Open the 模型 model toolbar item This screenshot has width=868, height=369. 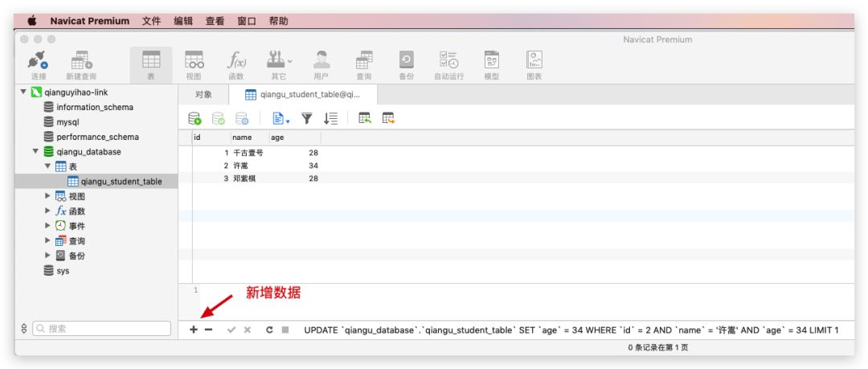pyautogui.click(x=492, y=65)
